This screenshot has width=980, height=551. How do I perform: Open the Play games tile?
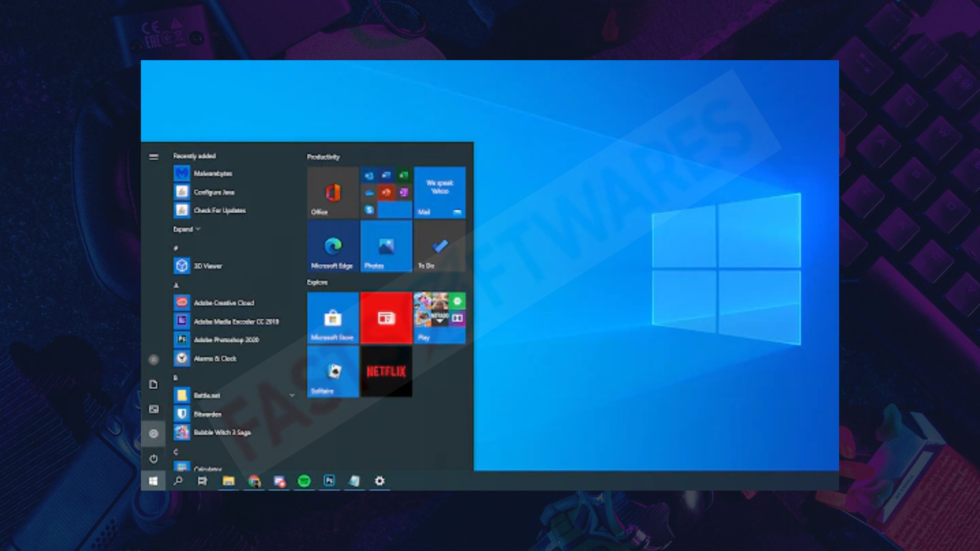point(439,318)
